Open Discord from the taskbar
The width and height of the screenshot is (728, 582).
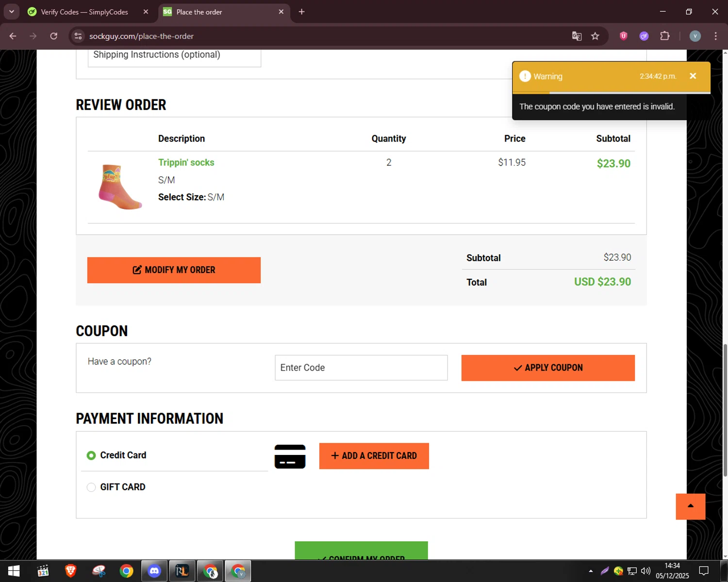(154, 571)
